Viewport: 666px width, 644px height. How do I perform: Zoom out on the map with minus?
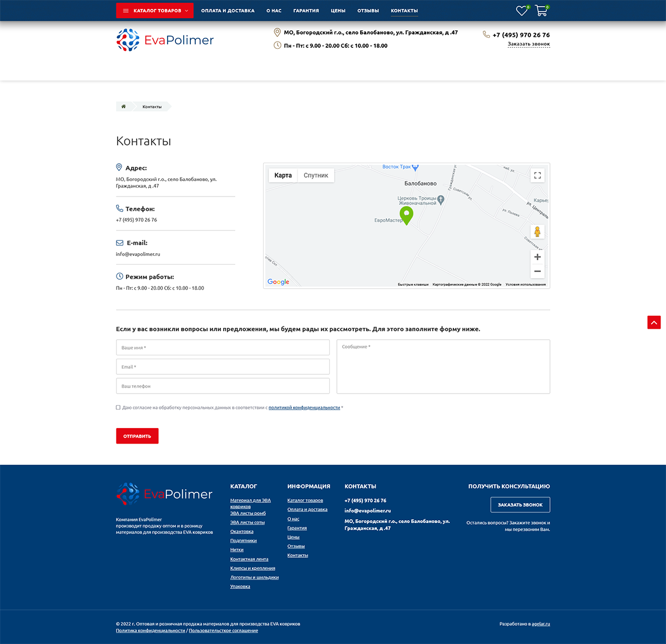[x=537, y=271]
